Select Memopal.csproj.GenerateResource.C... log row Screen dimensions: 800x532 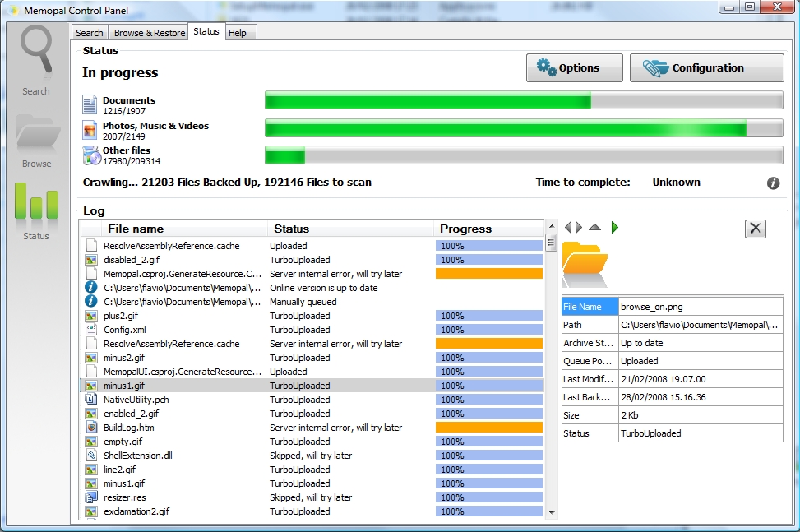point(312,273)
